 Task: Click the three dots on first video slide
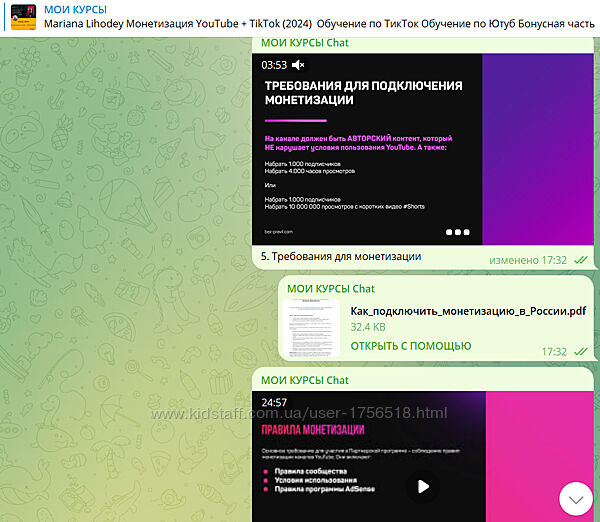pos(456,232)
